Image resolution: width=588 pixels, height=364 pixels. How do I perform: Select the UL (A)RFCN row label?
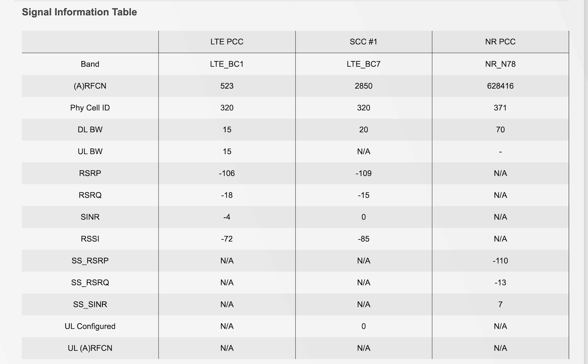click(90, 348)
